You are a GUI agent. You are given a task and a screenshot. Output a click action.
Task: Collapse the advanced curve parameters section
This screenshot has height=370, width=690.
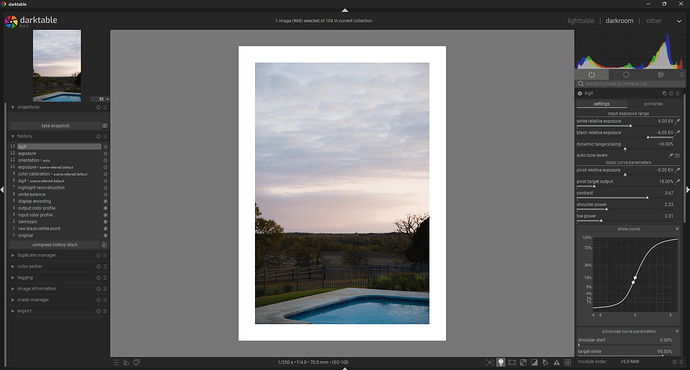tap(677, 331)
